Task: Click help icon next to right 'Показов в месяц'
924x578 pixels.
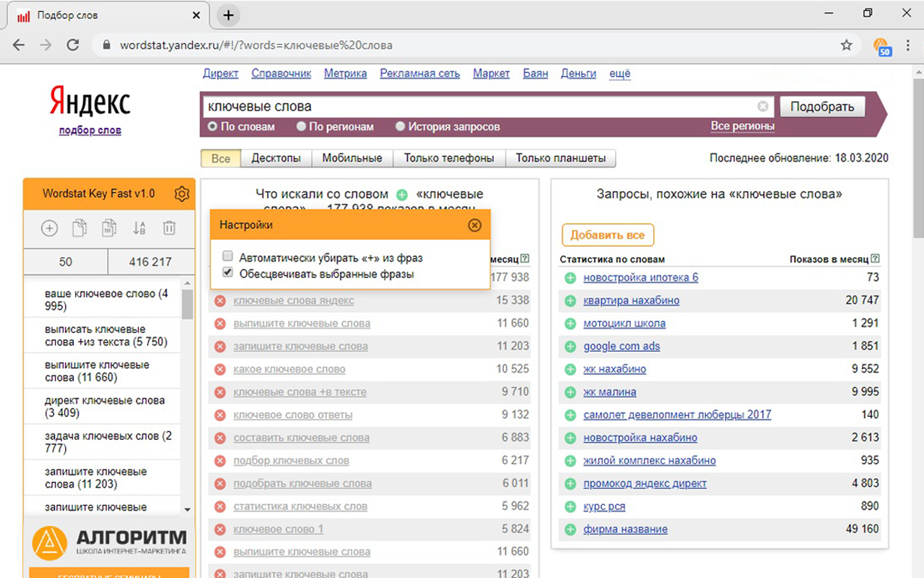Action: point(876,259)
